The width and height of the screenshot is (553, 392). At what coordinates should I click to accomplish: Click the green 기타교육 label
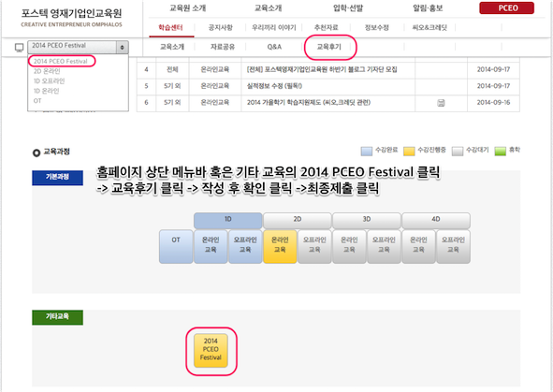(57, 316)
